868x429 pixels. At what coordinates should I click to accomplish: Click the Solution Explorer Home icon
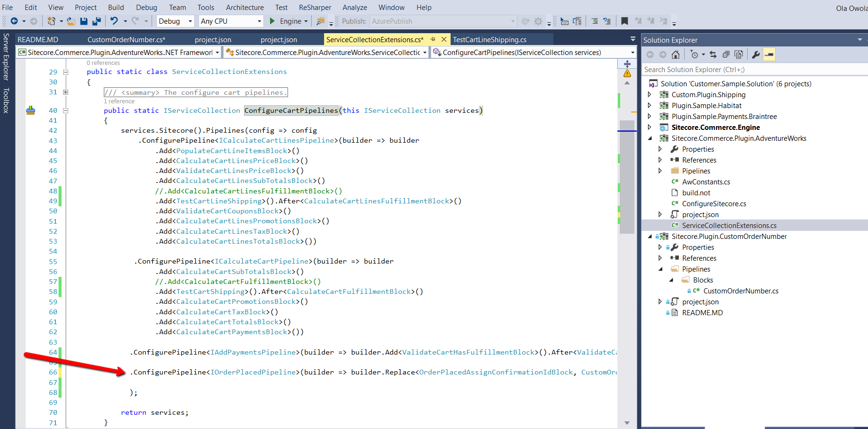(676, 55)
